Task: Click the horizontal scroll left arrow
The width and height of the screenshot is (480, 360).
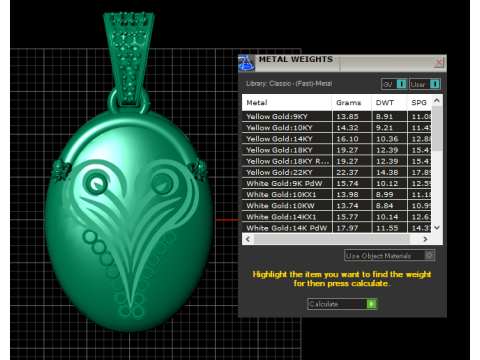Action: [x=248, y=239]
